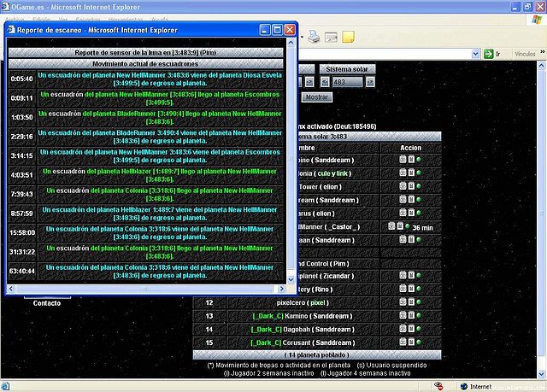Click the 1:03:50 fleet arrival time

click(21, 117)
